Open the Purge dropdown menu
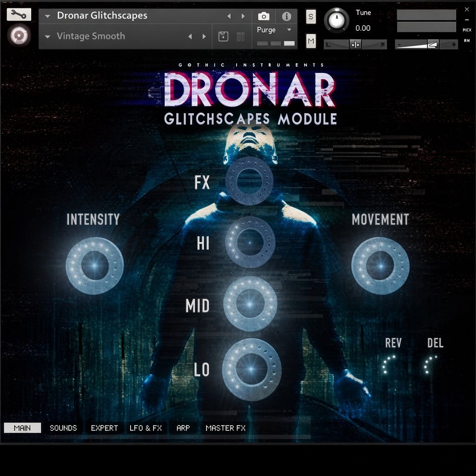476x476 pixels. (x=274, y=30)
